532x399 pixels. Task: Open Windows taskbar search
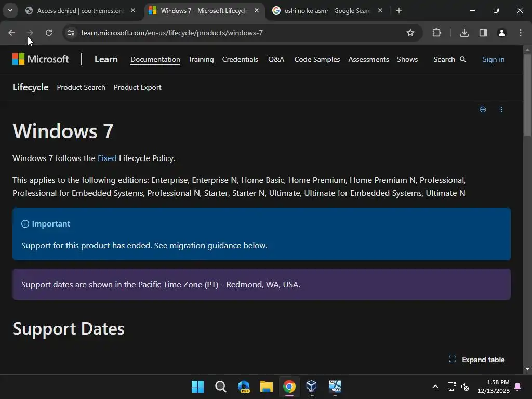click(x=220, y=387)
